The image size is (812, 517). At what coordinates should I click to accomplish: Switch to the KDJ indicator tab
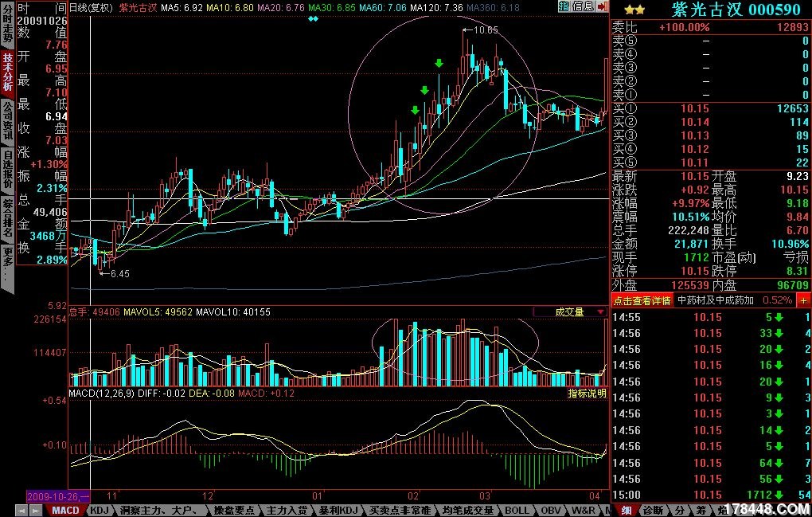pos(99,510)
